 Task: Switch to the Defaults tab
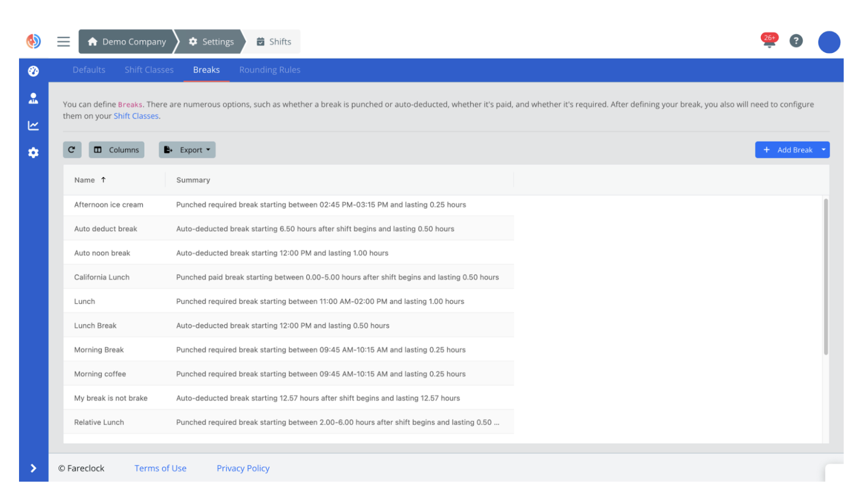[x=89, y=70]
